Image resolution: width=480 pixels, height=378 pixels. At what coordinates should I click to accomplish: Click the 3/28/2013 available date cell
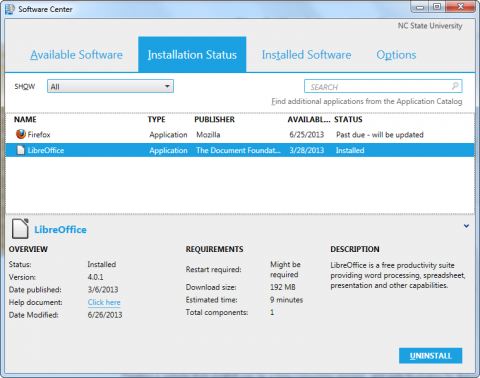[x=307, y=150]
